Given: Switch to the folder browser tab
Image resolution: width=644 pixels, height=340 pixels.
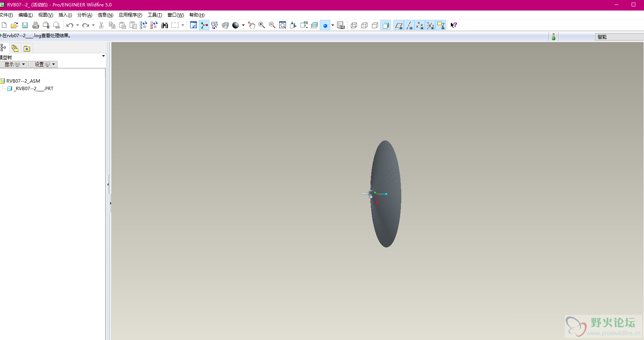Looking at the screenshot, I should click(15, 48).
